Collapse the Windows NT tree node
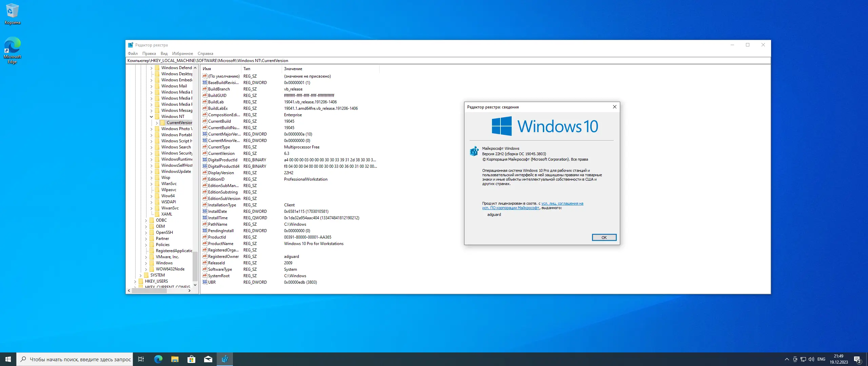The height and width of the screenshot is (366, 868). [152, 117]
